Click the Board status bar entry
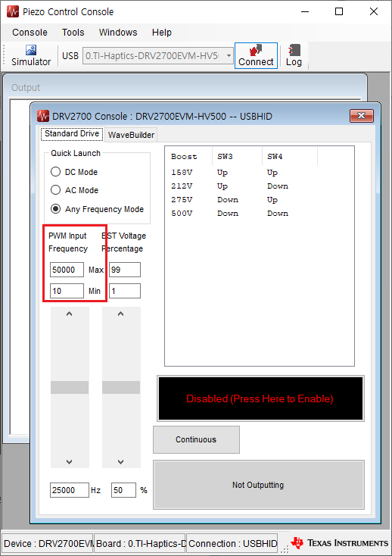This screenshot has height=556, width=392. point(139,544)
